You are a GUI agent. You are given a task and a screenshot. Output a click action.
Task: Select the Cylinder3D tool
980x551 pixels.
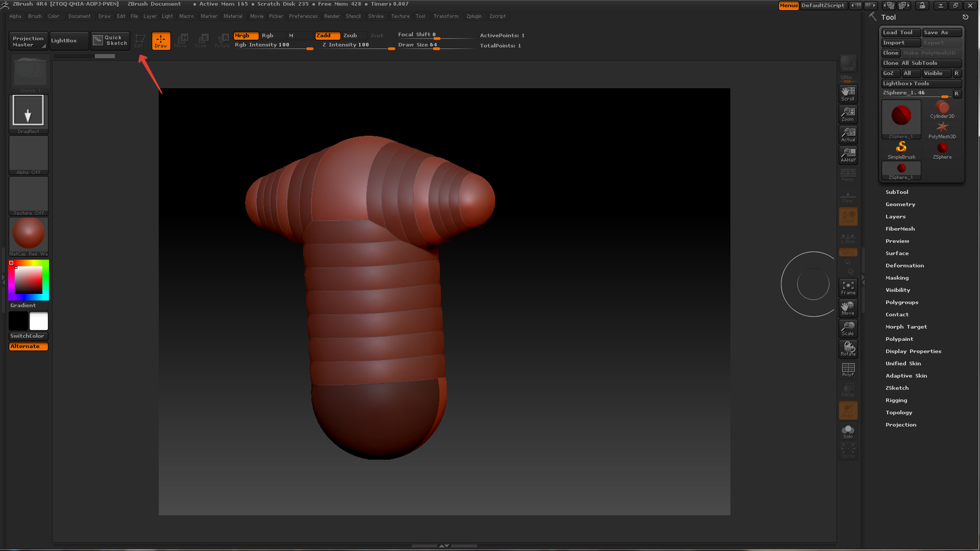point(942,110)
